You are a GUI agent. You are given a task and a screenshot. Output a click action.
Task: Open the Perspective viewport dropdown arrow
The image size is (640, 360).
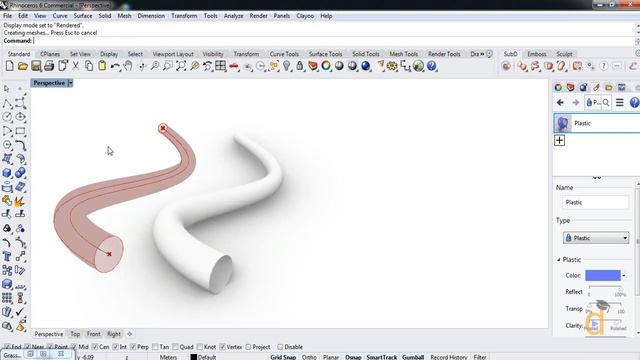pos(70,83)
